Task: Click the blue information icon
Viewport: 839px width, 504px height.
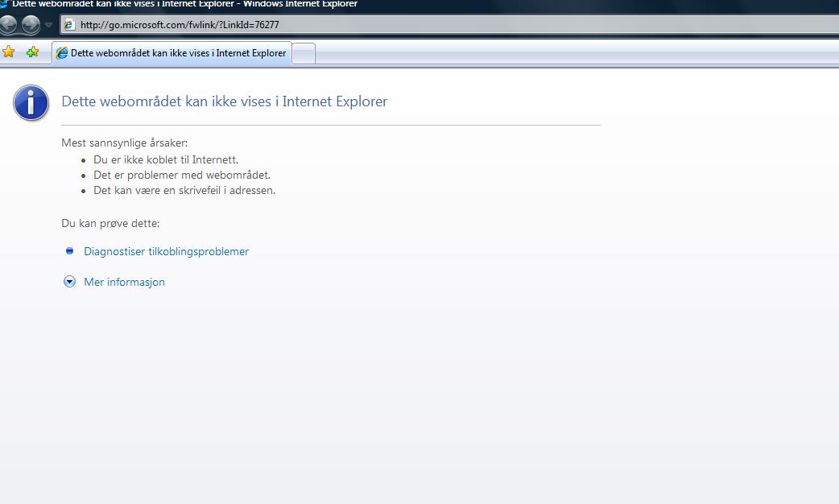Action: click(31, 103)
